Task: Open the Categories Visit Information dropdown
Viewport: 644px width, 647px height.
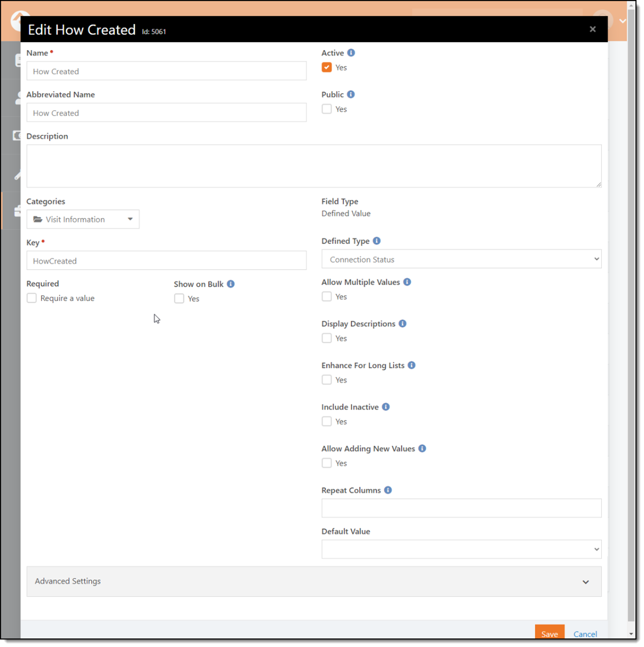Action: [x=83, y=219]
